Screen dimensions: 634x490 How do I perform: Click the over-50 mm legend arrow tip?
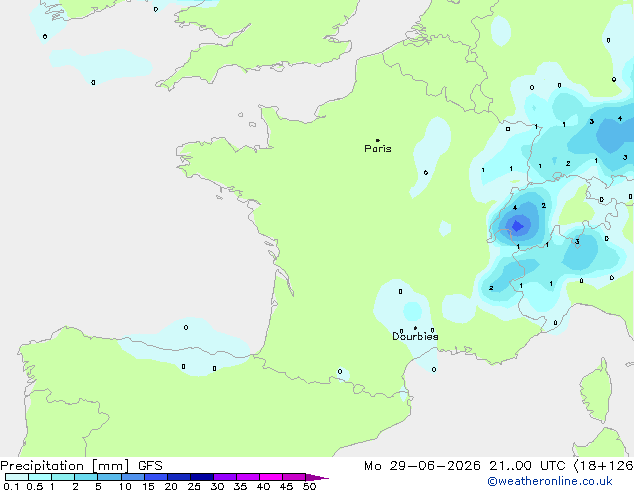pyautogui.click(x=317, y=477)
